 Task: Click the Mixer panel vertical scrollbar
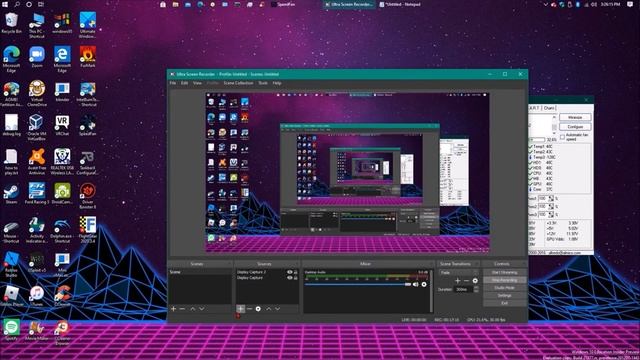point(431,291)
